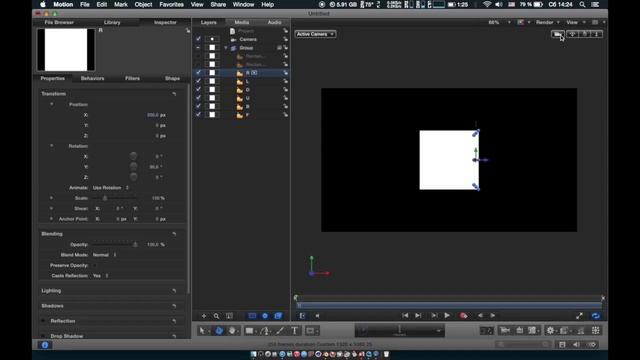
Task: Toggle the Preserve Opacity checkbox
Action: pyautogui.click(x=95, y=265)
